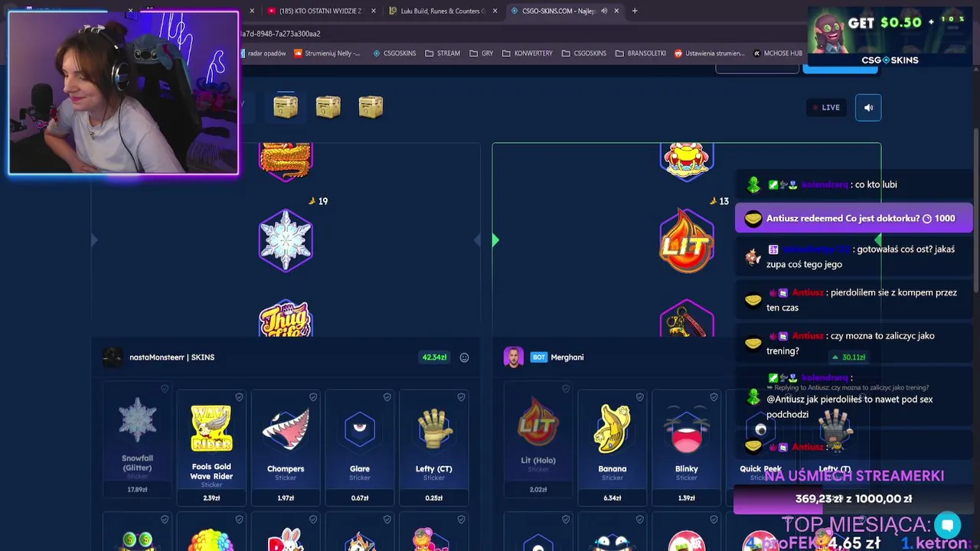Open a new browser tab
The height and width of the screenshot is (551, 980).
coord(635,11)
